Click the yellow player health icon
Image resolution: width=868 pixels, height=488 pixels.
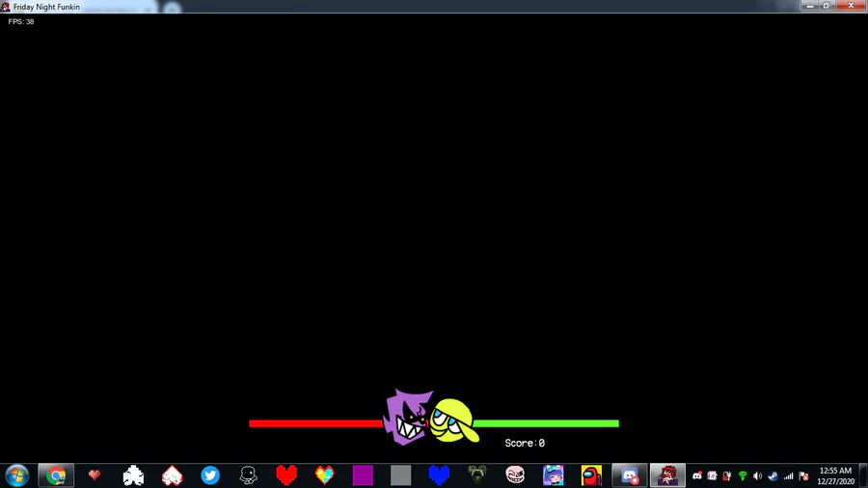(454, 421)
